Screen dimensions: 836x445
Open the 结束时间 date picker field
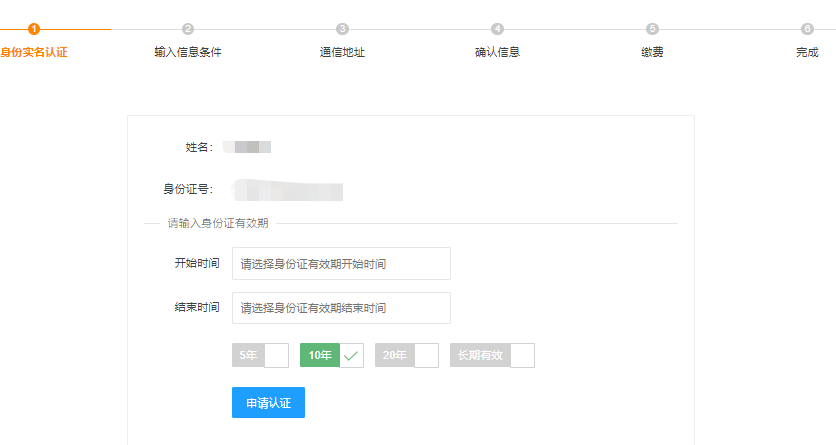coord(341,308)
